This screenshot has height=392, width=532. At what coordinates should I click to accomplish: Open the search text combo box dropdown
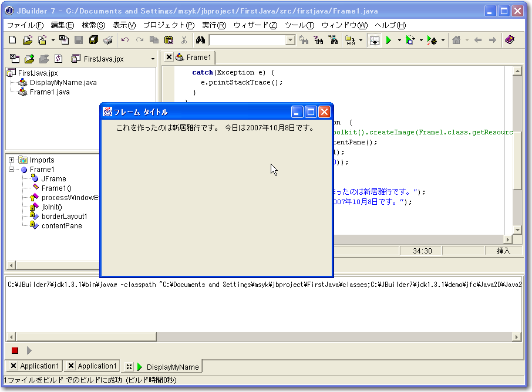pyautogui.click(x=290, y=40)
